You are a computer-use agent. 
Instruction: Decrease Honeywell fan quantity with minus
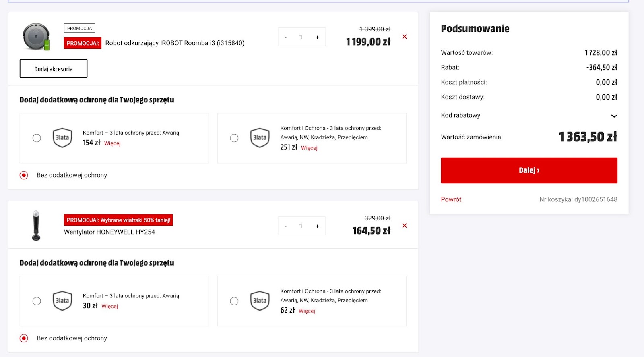(286, 226)
